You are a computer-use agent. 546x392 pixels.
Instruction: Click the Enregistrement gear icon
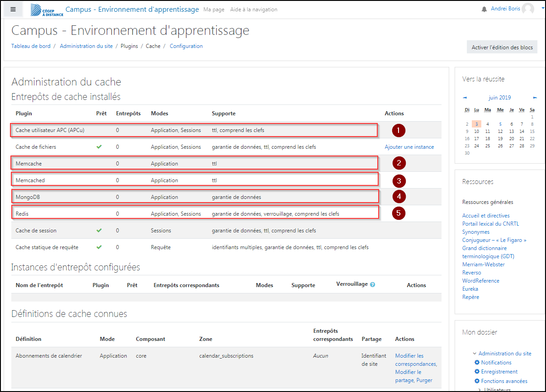click(477, 372)
